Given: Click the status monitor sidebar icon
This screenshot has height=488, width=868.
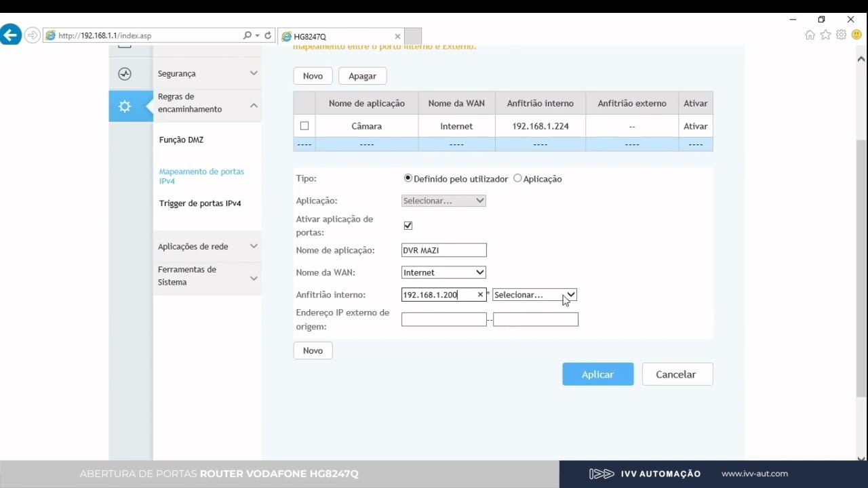Looking at the screenshot, I should [125, 74].
